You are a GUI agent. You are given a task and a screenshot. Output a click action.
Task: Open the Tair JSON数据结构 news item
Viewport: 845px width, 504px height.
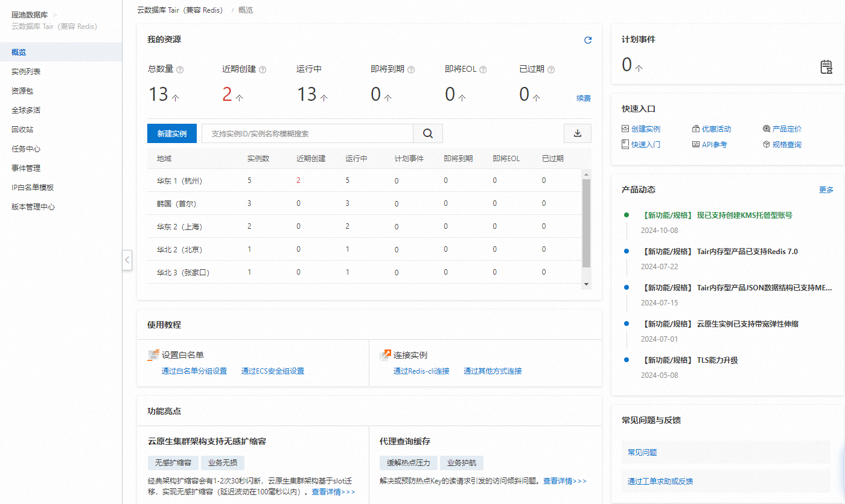click(736, 288)
